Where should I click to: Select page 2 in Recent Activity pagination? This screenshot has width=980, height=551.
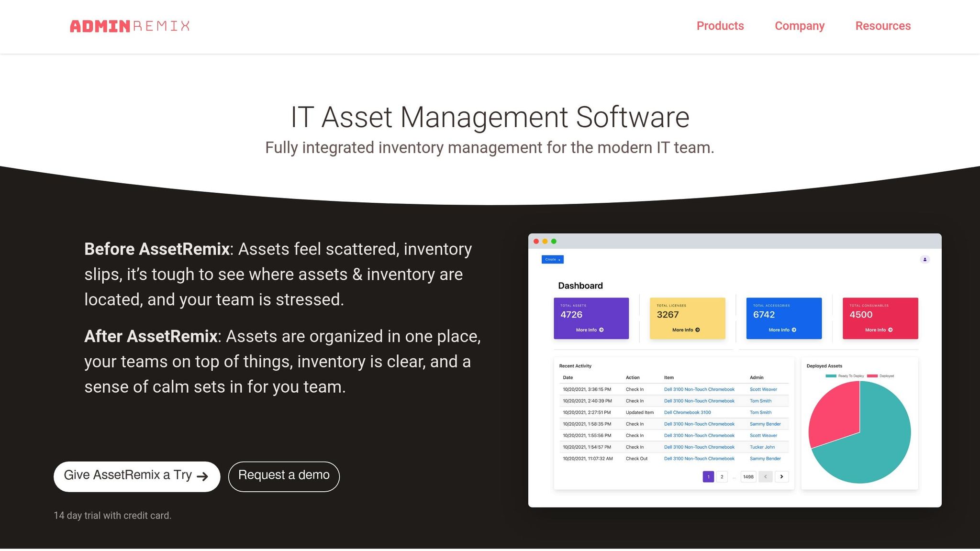[x=722, y=477]
